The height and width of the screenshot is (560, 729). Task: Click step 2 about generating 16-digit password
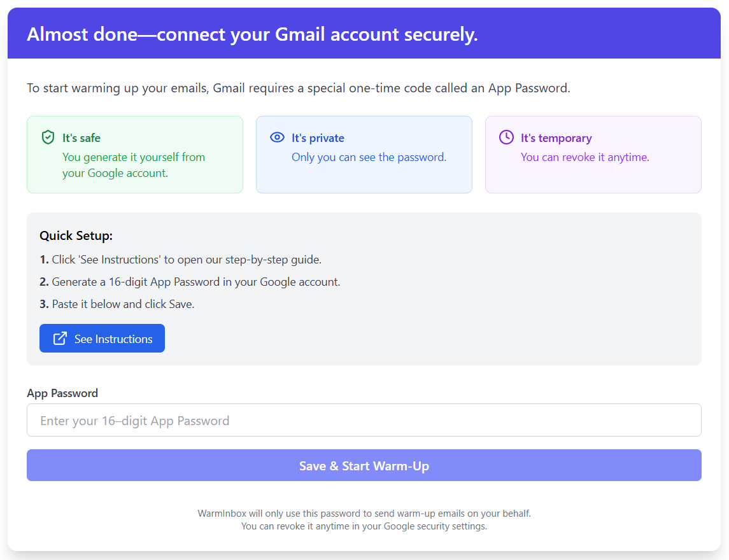[x=190, y=282]
